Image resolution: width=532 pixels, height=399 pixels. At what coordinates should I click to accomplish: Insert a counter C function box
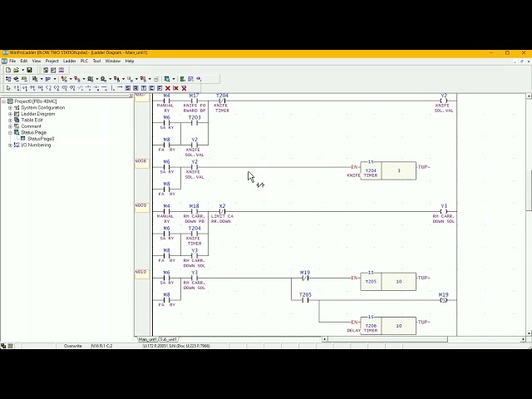[x=151, y=88]
